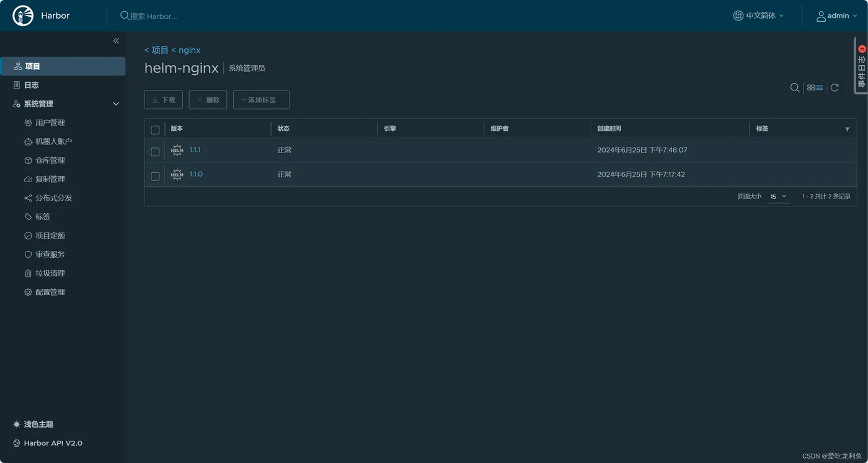The height and width of the screenshot is (463, 868).
Task: Open page size dropdown showing 15
Action: click(x=779, y=196)
